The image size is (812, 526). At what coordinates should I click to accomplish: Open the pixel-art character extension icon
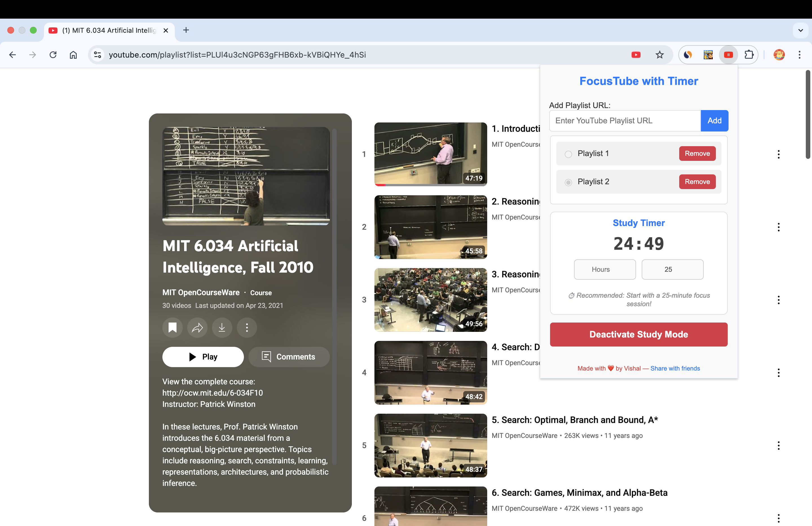708,55
